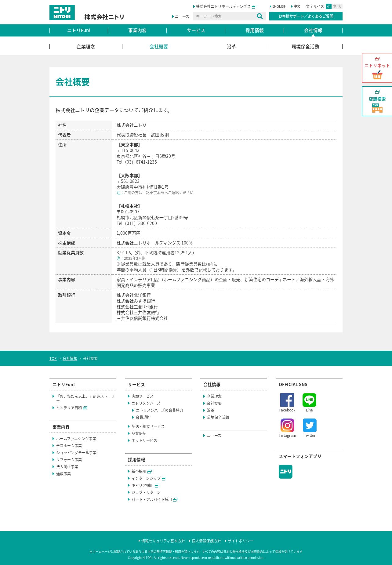Open footer link 法人向け事業

coord(67,467)
